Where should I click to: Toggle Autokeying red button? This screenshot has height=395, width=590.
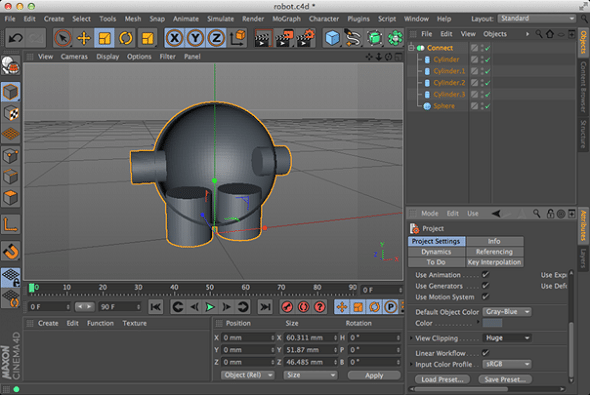coord(303,307)
